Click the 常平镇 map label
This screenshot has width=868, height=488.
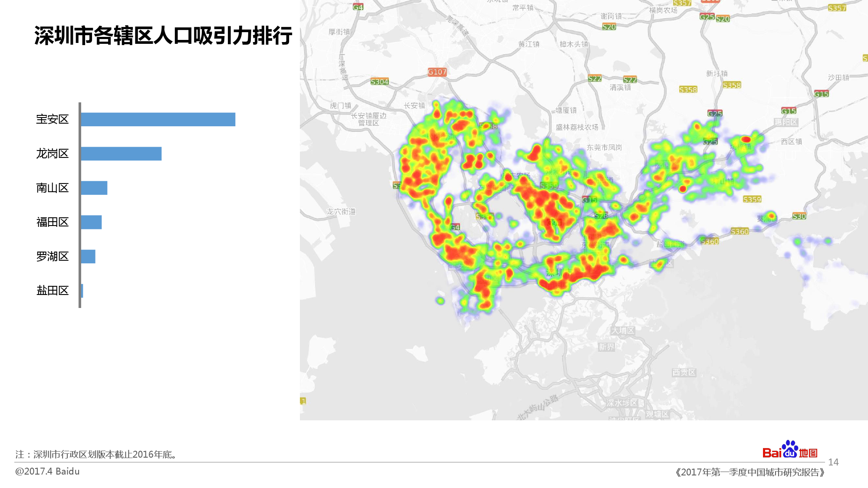pos(523,7)
